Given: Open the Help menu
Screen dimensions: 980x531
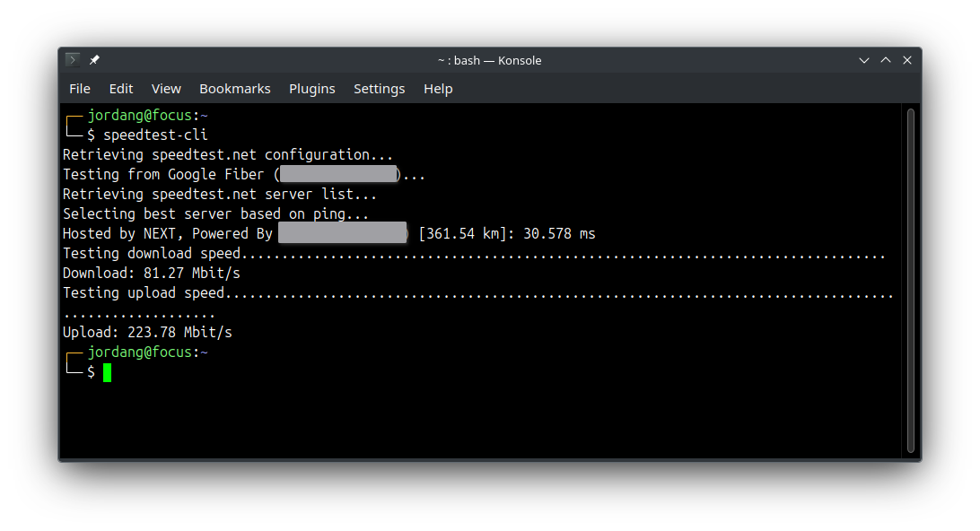Looking at the screenshot, I should pos(438,89).
